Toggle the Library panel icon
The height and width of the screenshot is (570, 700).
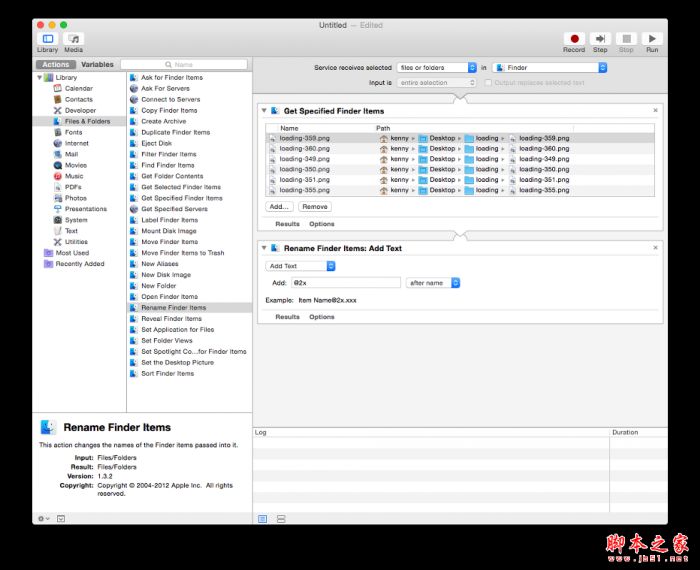coord(47,39)
